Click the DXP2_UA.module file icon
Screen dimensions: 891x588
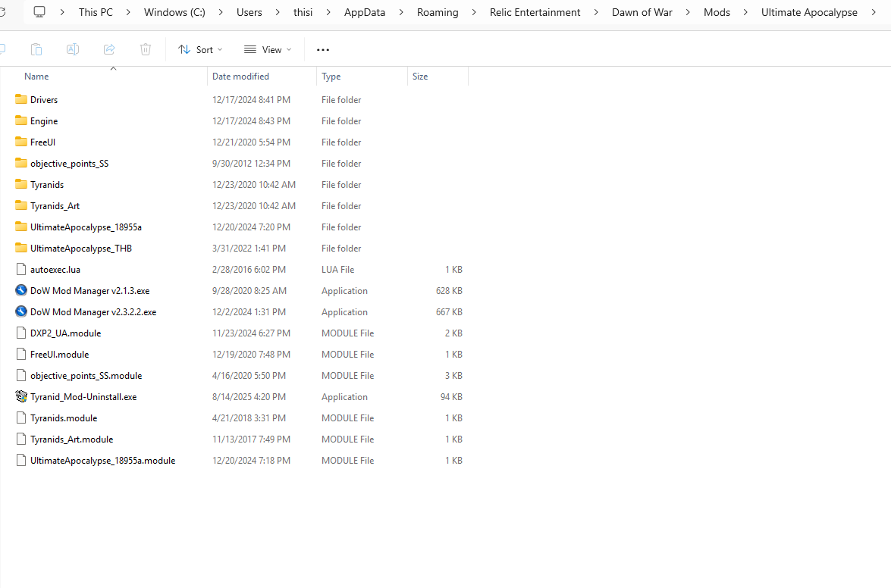(21, 333)
